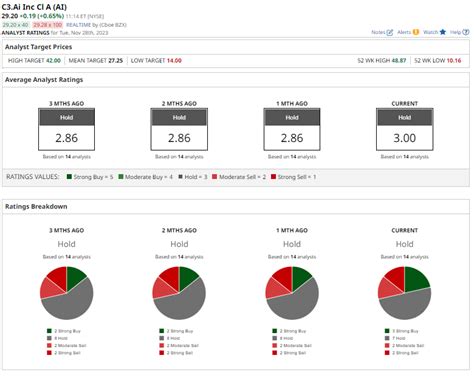Screen dimensions: 474x378
Task: Open the Notes pencil icon
Action: [389, 32]
